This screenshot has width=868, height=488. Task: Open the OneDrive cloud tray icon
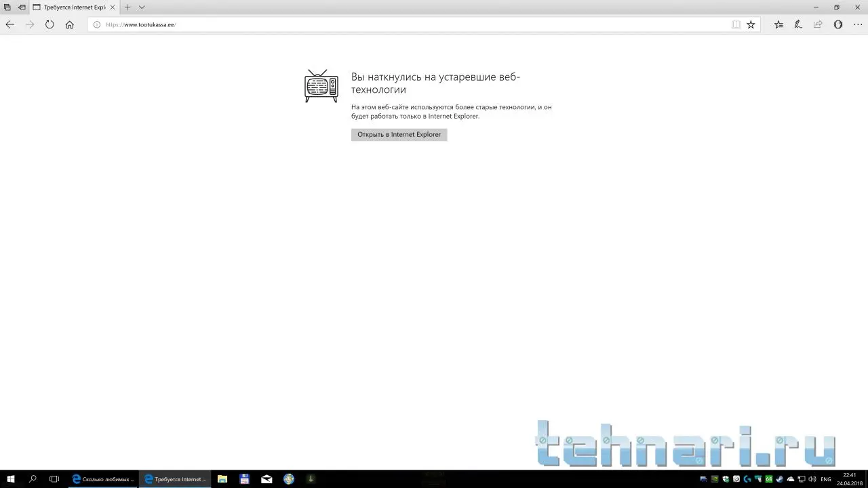click(x=791, y=479)
